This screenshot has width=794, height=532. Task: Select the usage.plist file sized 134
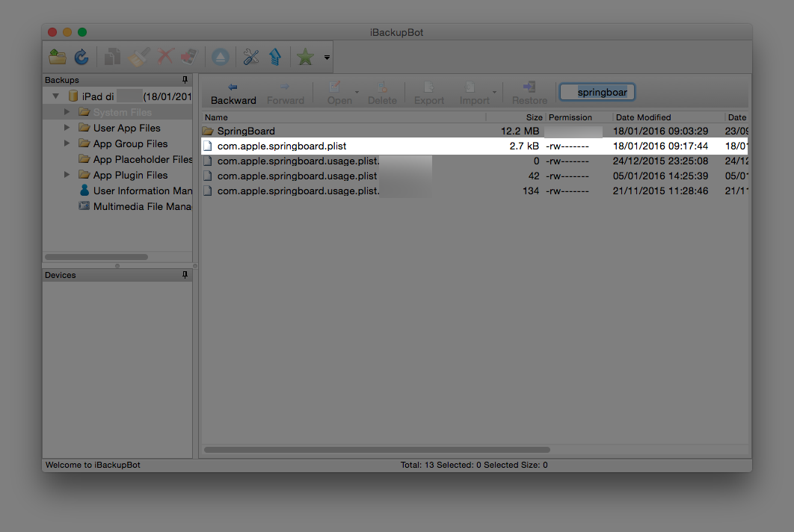click(x=475, y=191)
